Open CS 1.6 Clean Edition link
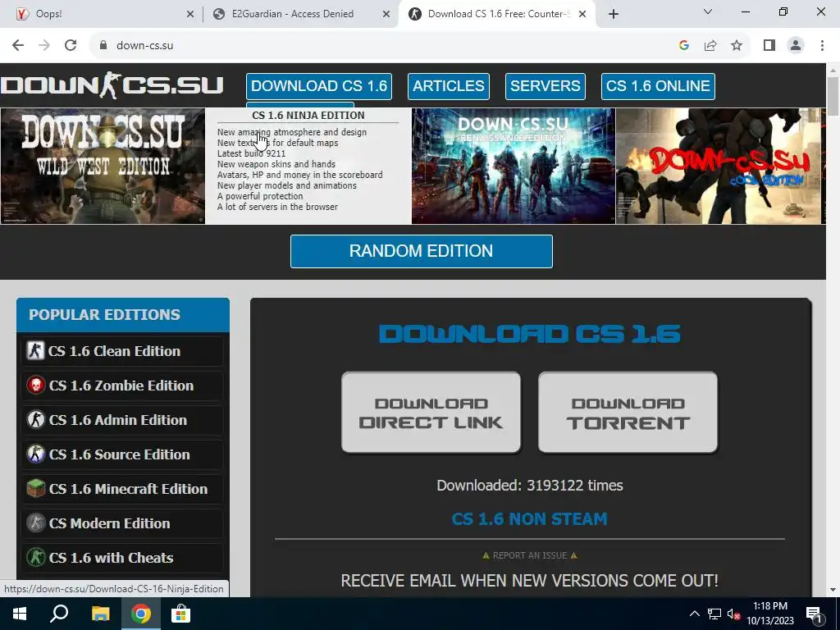Image resolution: width=840 pixels, height=630 pixels. [x=114, y=351]
